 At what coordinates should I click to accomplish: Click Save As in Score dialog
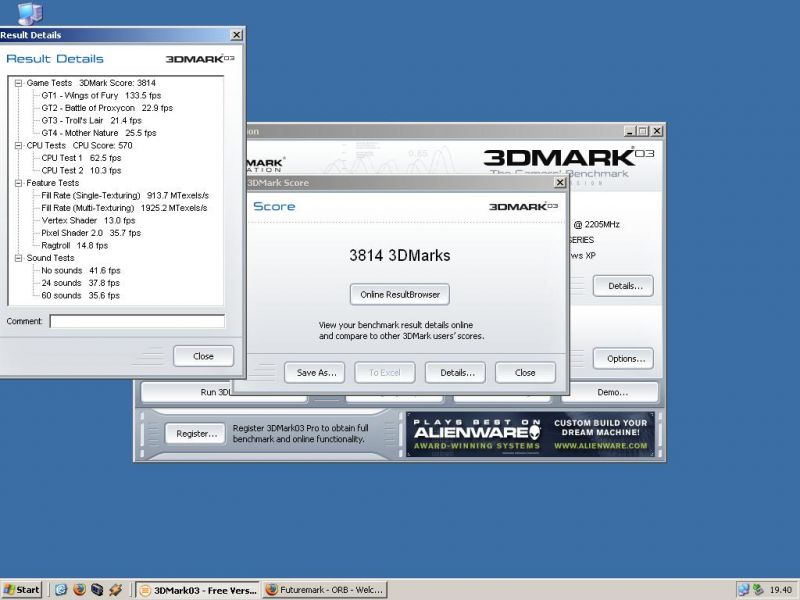pyautogui.click(x=316, y=372)
